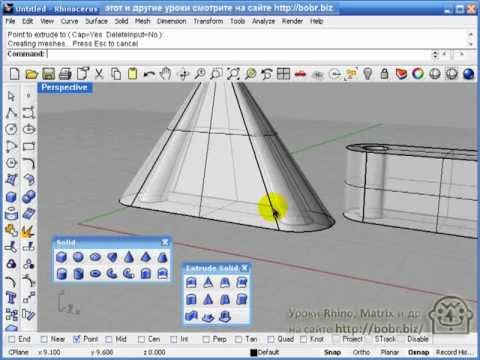This screenshot has width=480, height=360.
Task: Enable the Mid osnap checkbox
Action: pos(109,339)
